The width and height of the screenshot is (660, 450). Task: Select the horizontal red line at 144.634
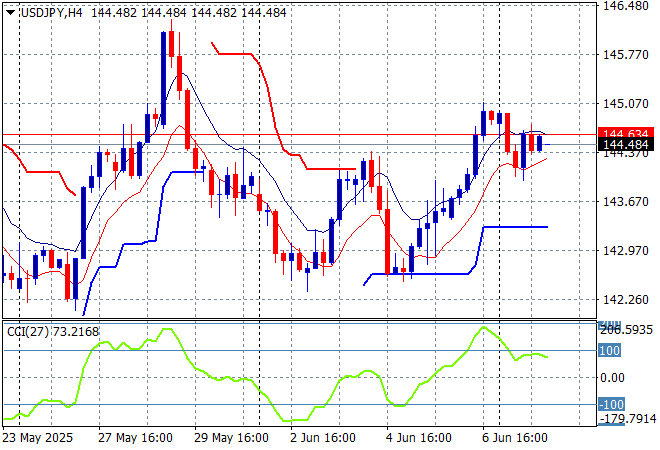[x=300, y=134]
